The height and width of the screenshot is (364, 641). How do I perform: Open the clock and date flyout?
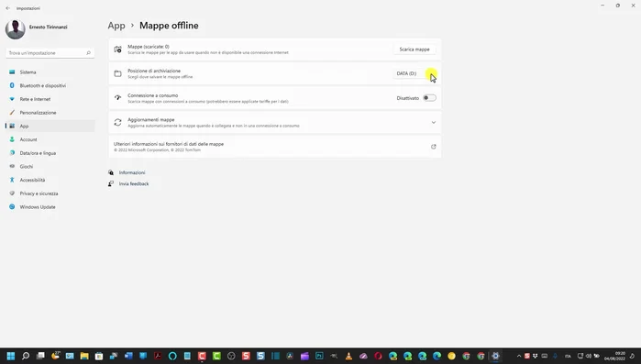point(614,356)
